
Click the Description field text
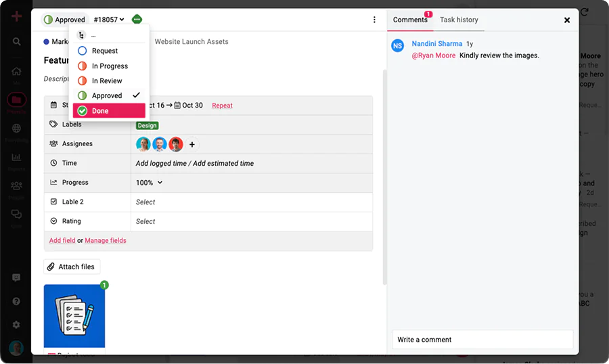click(x=56, y=79)
